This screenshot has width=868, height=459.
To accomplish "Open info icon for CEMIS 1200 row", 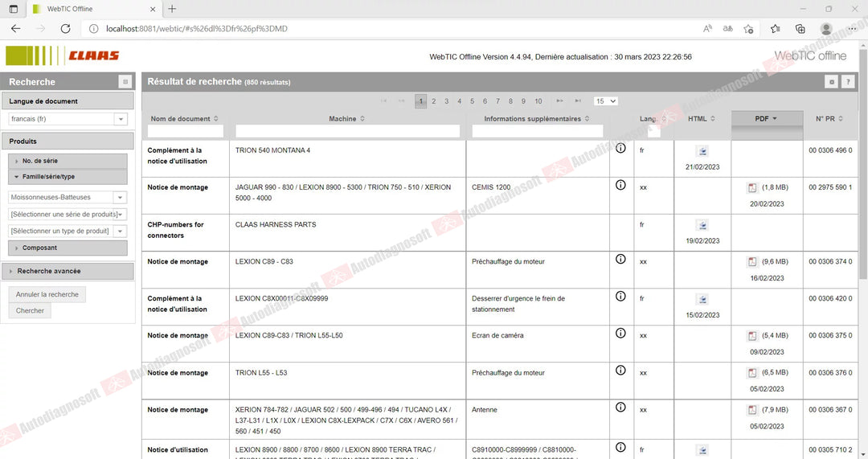I will point(620,185).
